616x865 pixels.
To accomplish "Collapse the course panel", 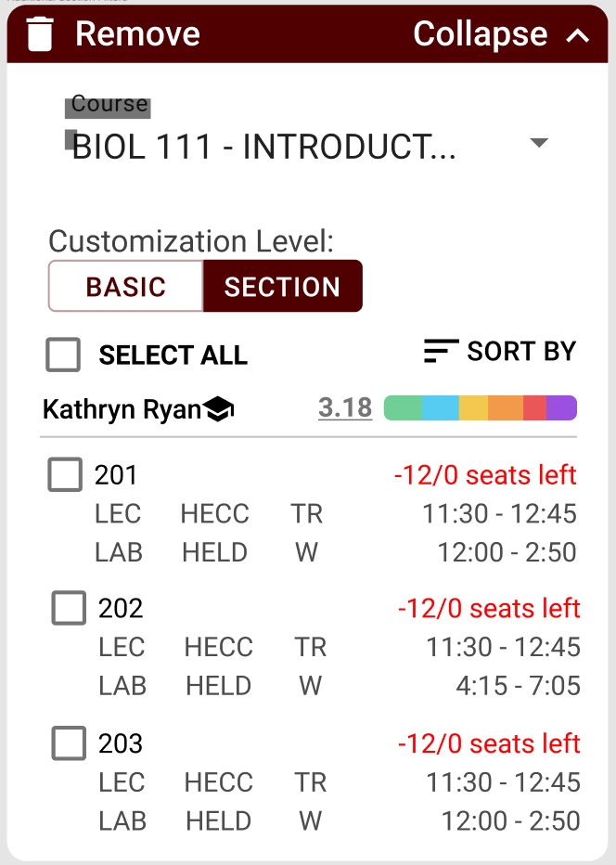I will [x=480, y=34].
